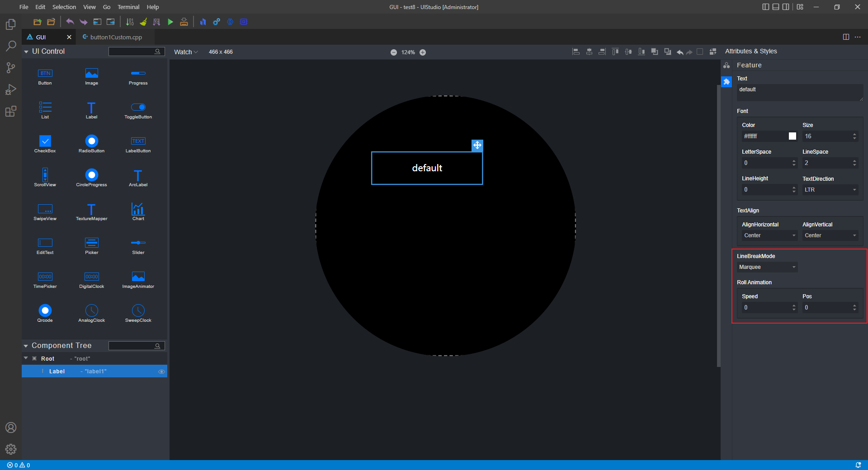The width and height of the screenshot is (868, 470).
Task: Choose the Chart control icon
Action: coord(138,209)
